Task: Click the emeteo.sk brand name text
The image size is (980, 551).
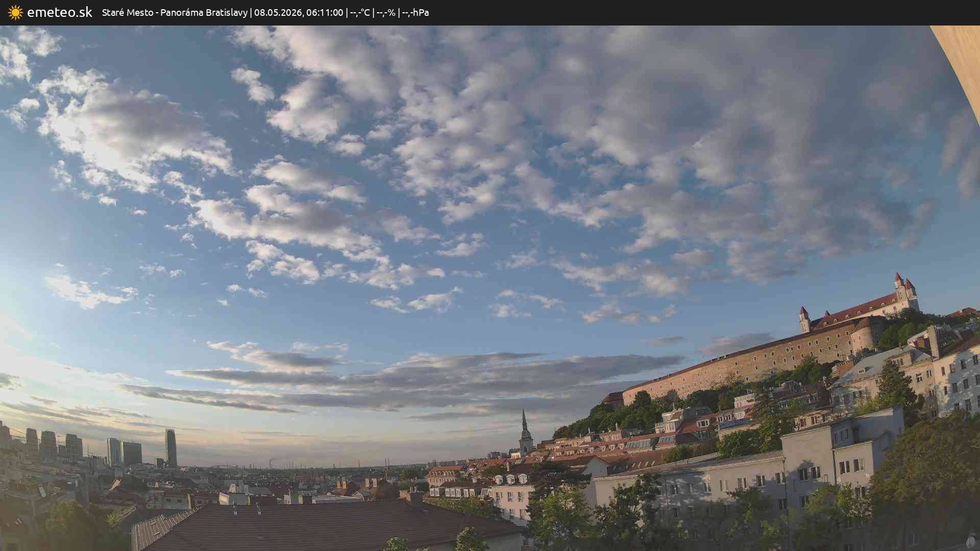Action: pyautogui.click(x=60, y=12)
